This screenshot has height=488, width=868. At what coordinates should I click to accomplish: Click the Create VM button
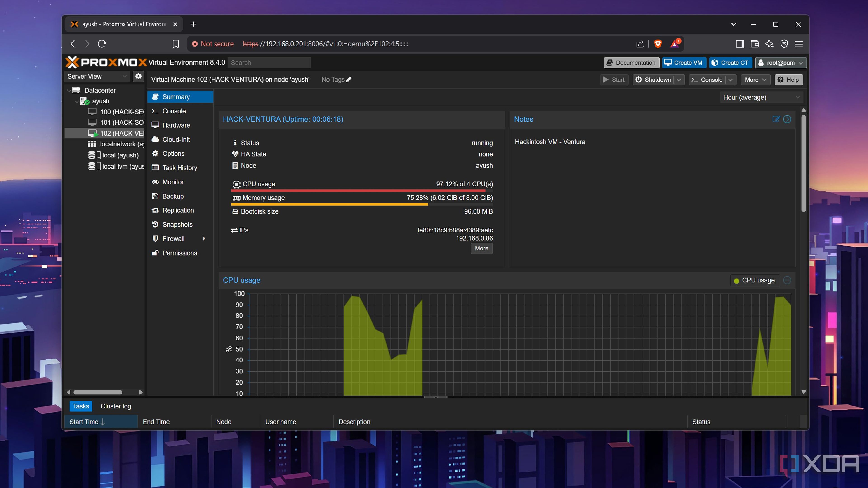pyautogui.click(x=684, y=63)
